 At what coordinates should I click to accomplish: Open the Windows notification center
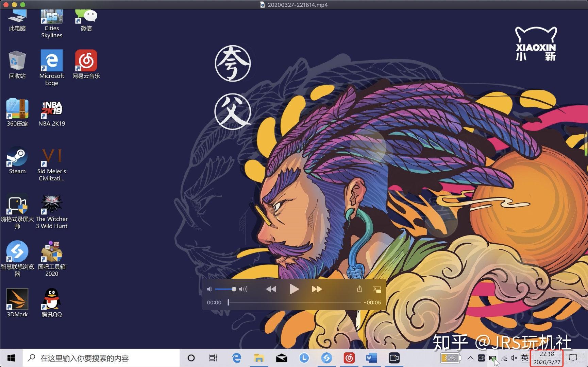point(573,358)
